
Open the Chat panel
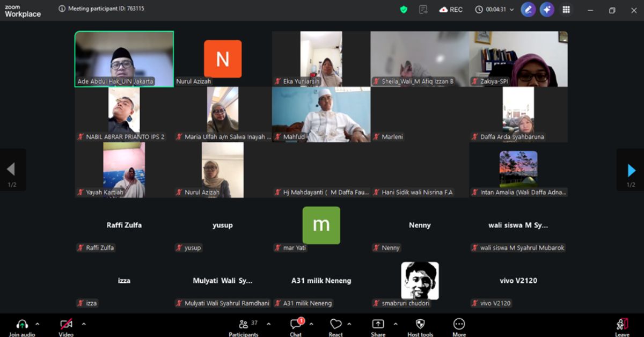point(296,325)
